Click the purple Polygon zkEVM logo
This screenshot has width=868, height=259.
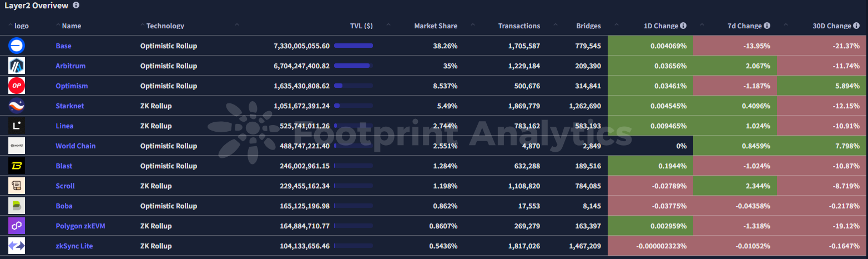click(x=17, y=226)
